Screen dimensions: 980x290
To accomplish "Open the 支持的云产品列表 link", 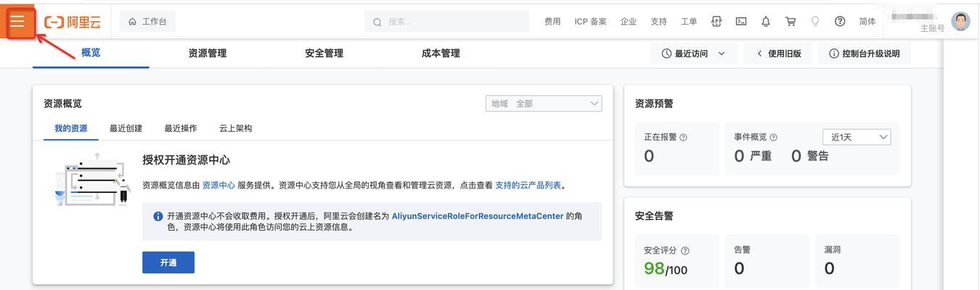I will [528, 185].
